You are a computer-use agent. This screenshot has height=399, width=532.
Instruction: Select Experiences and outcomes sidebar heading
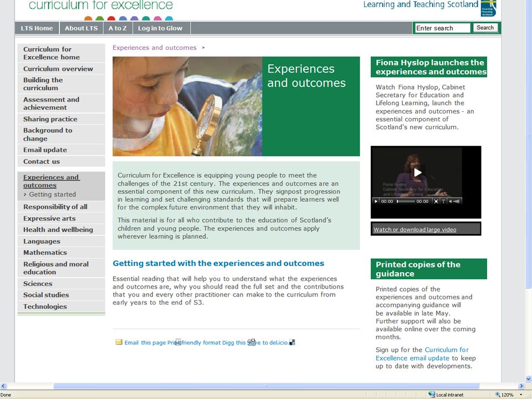(x=52, y=181)
